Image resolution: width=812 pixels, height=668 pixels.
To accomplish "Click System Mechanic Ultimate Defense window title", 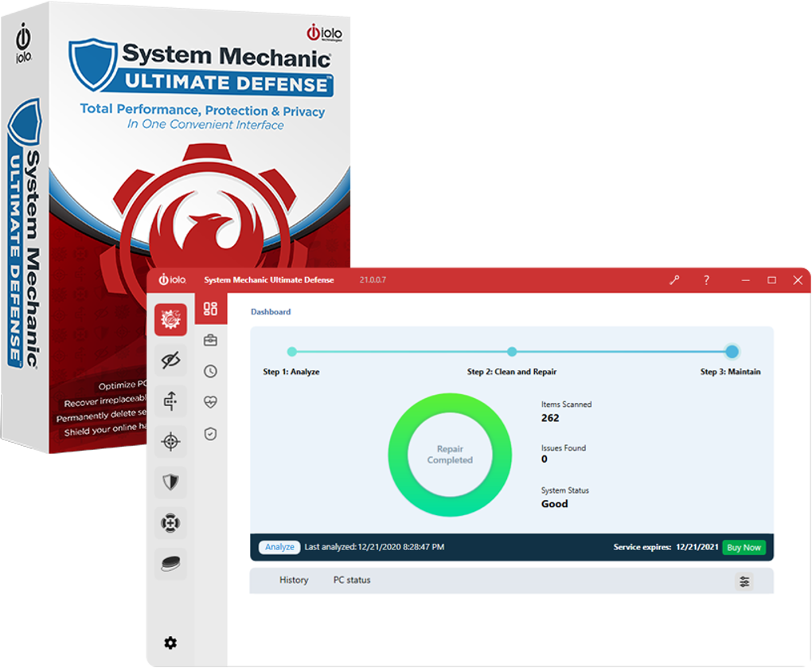I will [x=269, y=279].
